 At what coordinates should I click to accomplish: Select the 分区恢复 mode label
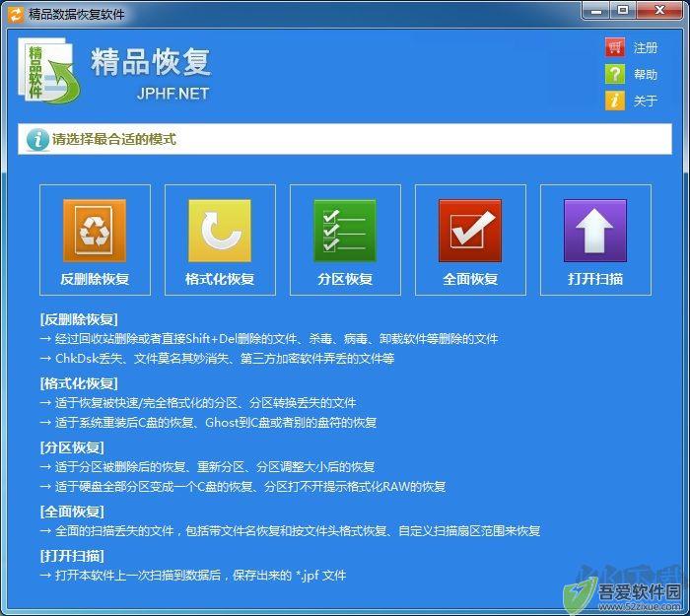[345, 279]
